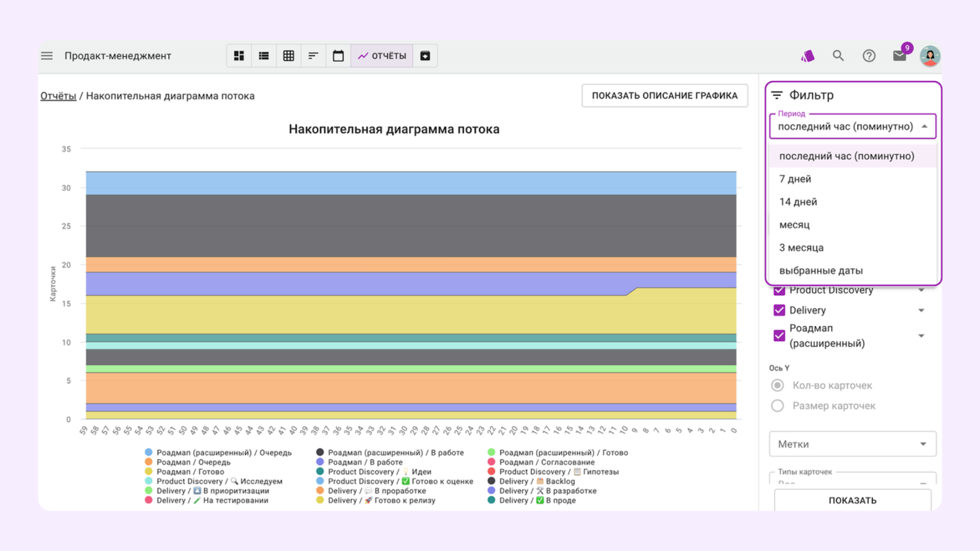Switch to the list view icon
The image size is (980, 551).
coord(263,55)
